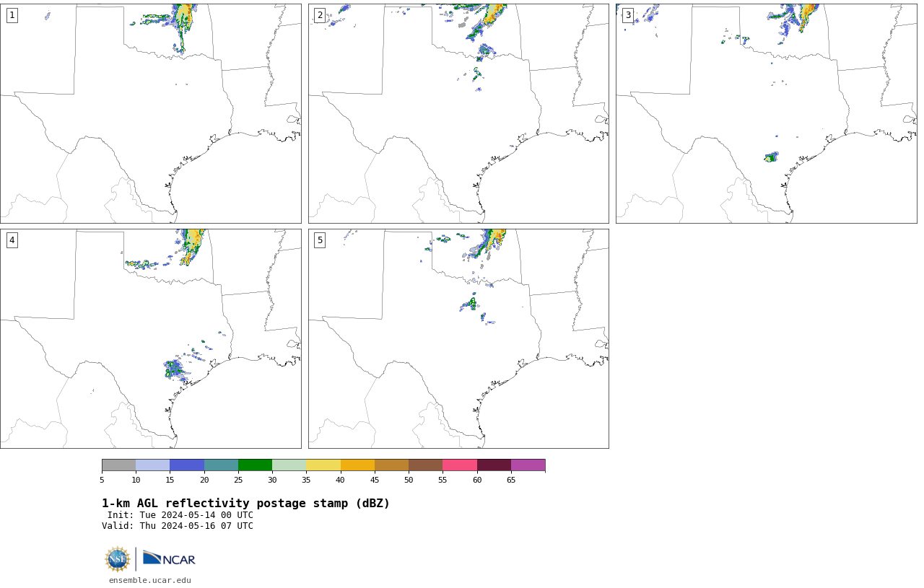
Task: Click the storm cluster in southeast Texas in panel 4
Action: pyautogui.click(x=175, y=369)
